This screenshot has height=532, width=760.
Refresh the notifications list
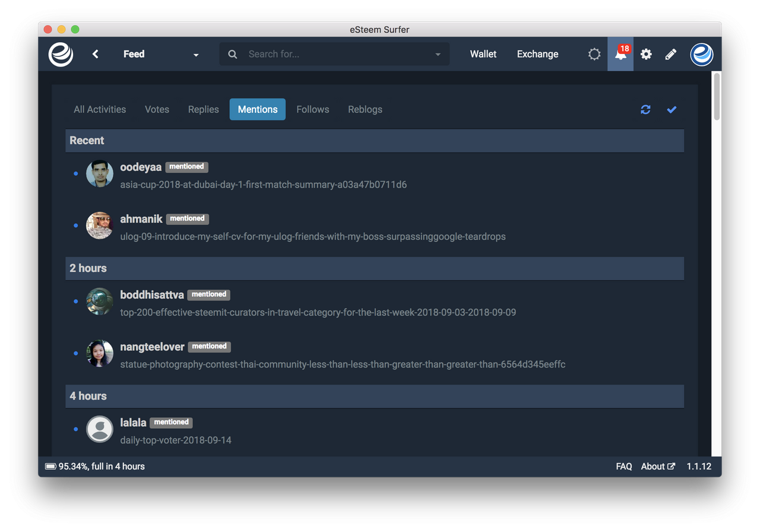pos(645,109)
